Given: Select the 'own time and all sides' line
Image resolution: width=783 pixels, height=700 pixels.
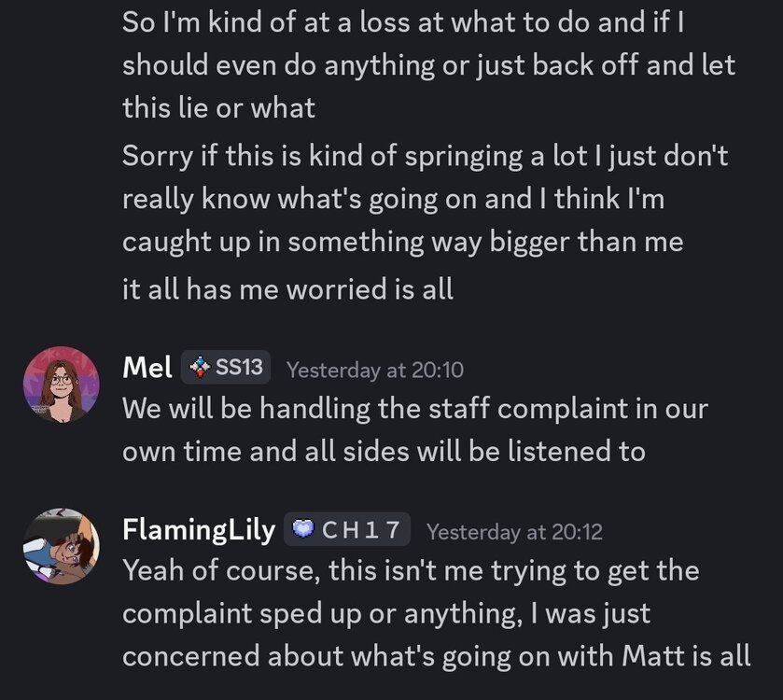Looking at the screenshot, I should [384, 452].
